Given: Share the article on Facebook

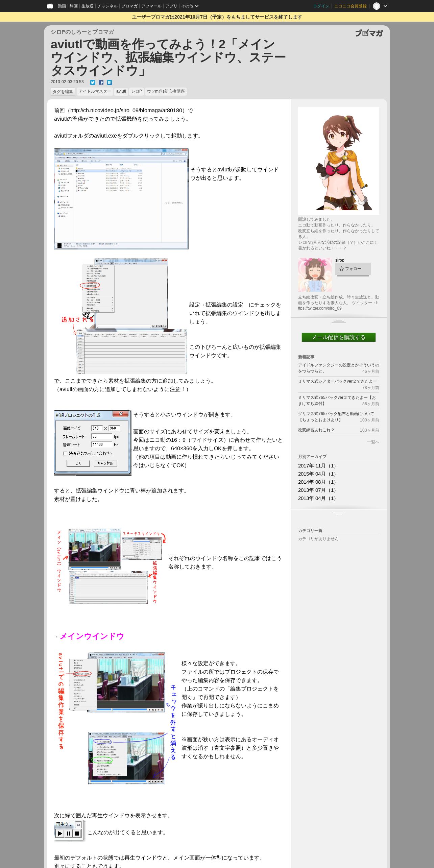Looking at the screenshot, I should (x=101, y=82).
